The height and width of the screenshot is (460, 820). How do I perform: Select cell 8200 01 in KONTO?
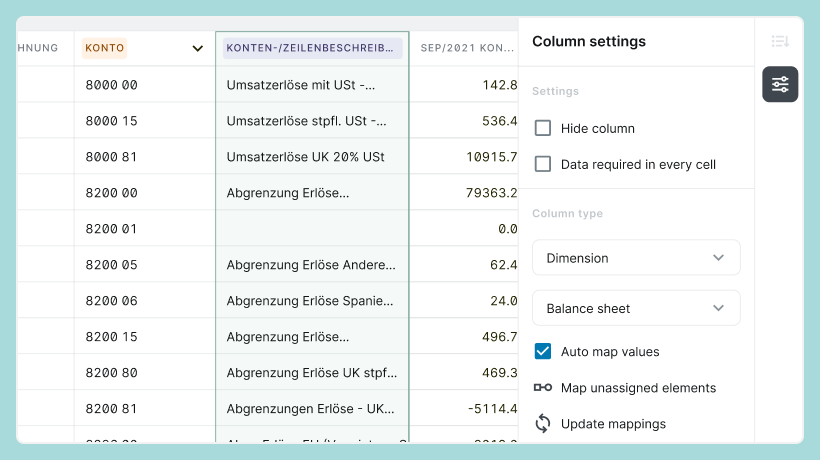(144, 229)
